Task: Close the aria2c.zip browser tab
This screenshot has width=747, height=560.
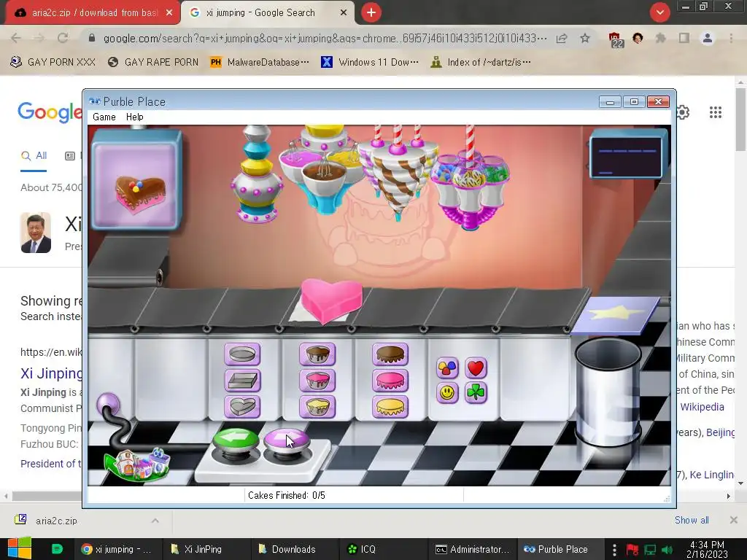Action: (169, 13)
